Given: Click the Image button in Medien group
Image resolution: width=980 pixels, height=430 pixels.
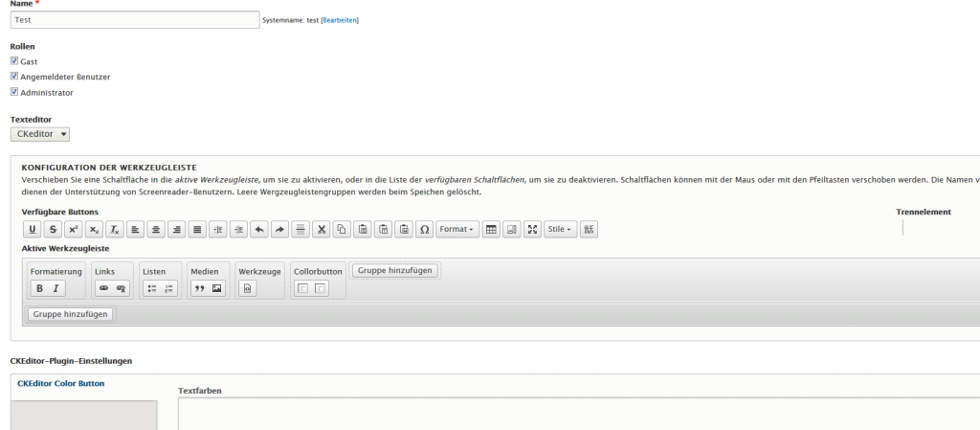Looking at the screenshot, I should [216, 288].
